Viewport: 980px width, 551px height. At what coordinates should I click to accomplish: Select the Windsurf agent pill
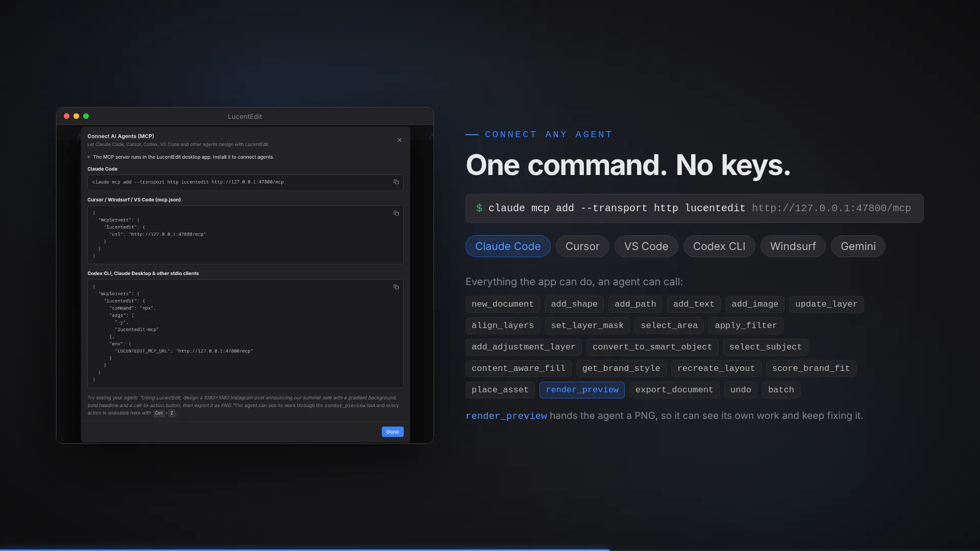coord(793,246)
